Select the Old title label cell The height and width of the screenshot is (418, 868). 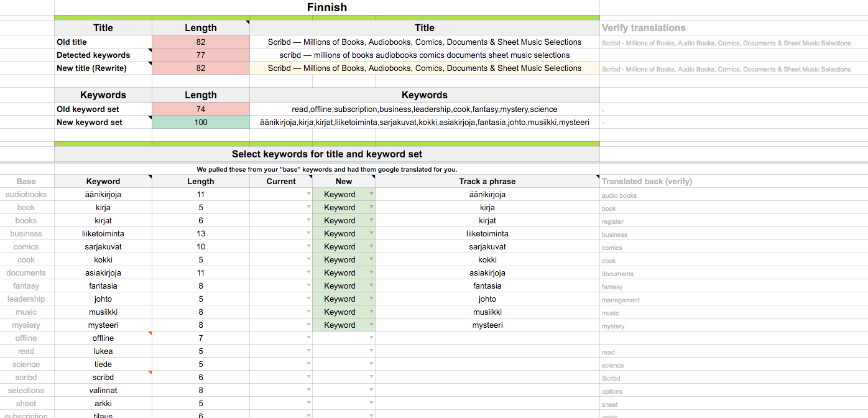[x=103, y=42]
